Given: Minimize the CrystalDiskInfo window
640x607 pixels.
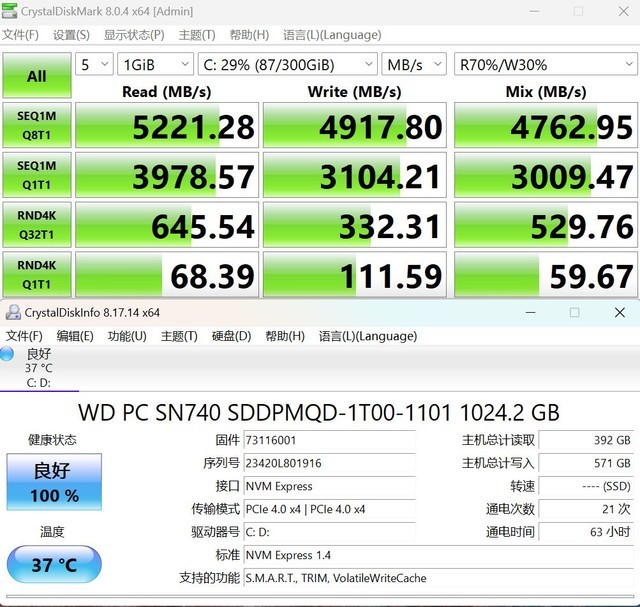Looking at the screenshot, I should click(531, 313).
